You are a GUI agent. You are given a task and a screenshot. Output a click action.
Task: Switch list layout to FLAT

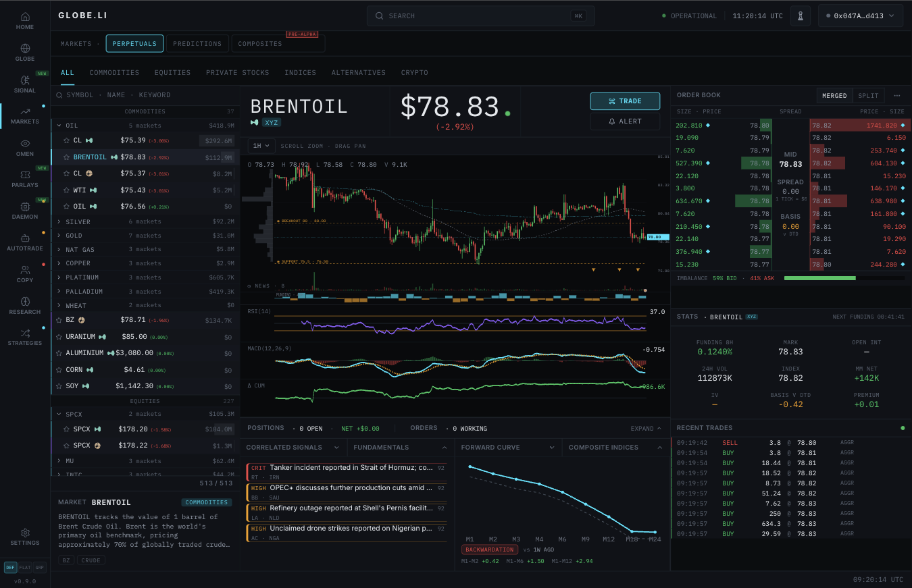pyautogui.click(x=25, y=568)
